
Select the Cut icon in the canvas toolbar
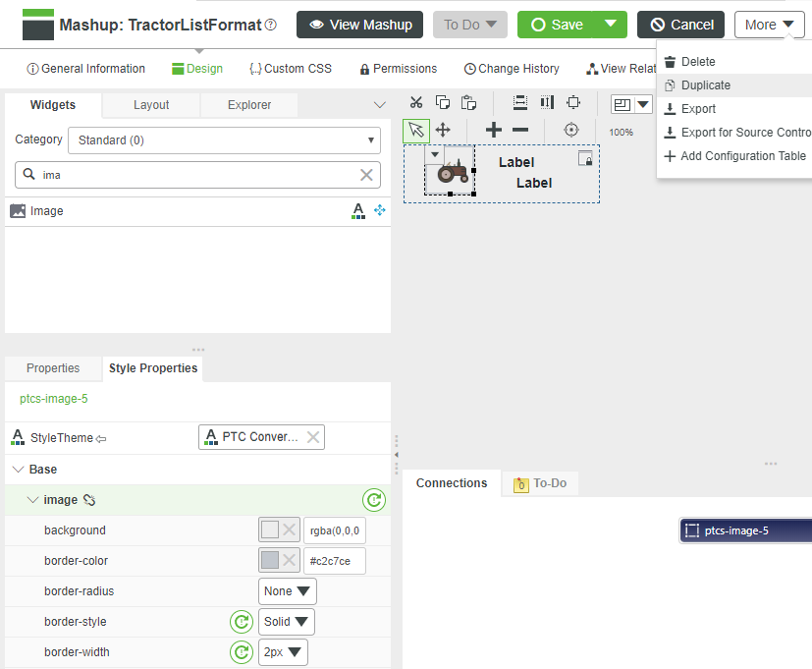pos(415,101)
